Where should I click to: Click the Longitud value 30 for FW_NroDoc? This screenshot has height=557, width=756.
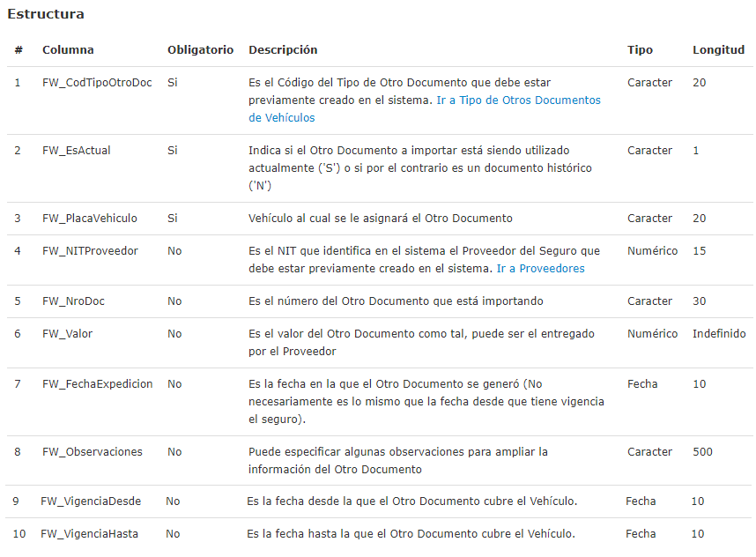coord(697,301)
